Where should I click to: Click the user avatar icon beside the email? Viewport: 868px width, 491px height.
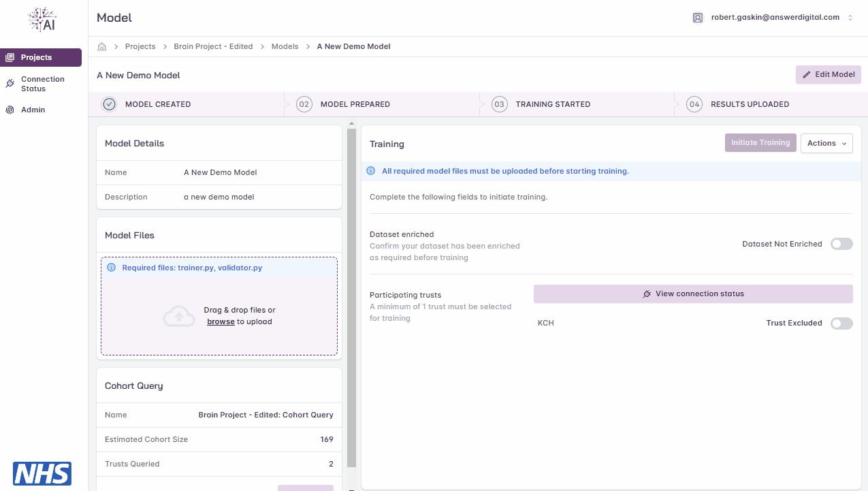click(x=698, y=18)
